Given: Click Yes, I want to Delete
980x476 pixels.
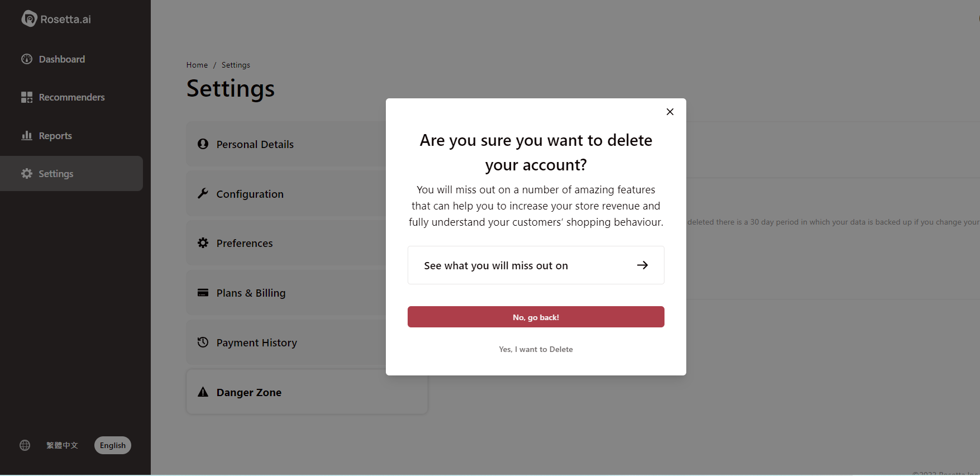Looking at the screenshot, I should [x=536, y=349].
